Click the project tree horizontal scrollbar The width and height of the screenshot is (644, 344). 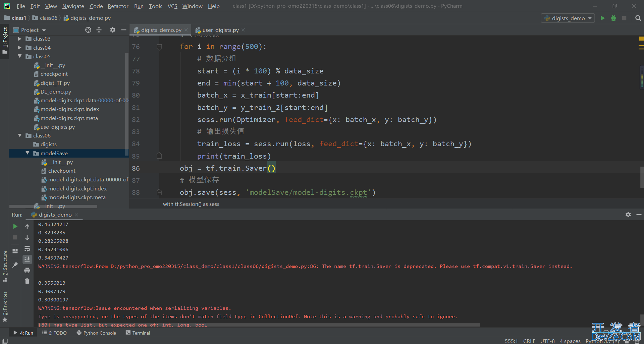pos(53,207)
